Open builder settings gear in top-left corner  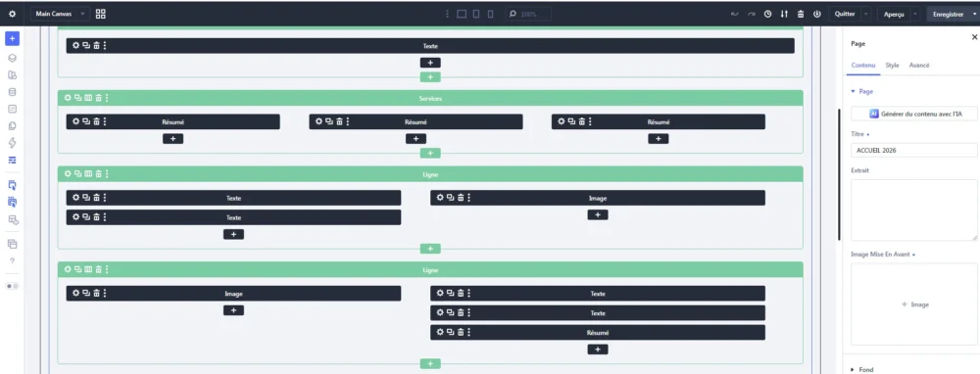coord(13,14)
